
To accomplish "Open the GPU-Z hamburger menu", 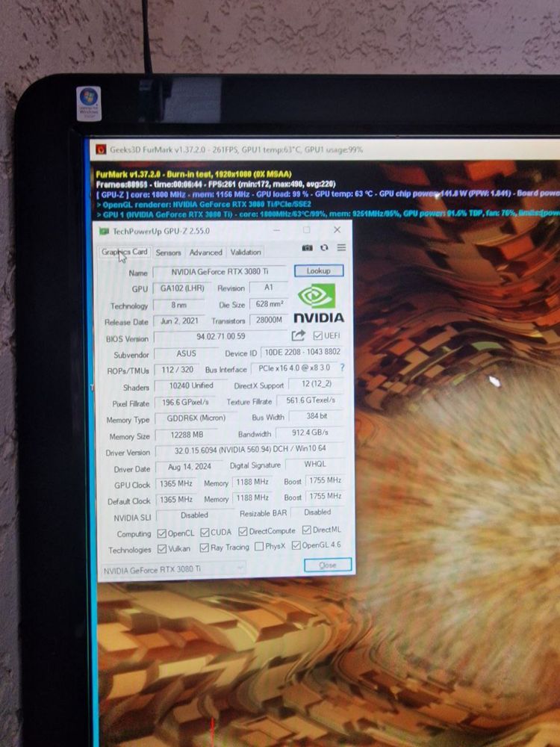I will tap(341, 247).
